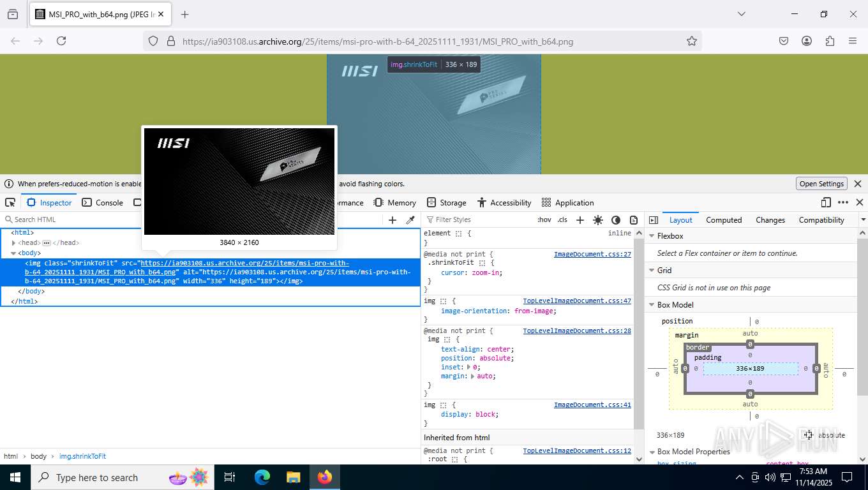Toggle light color scheme simulation sun icon

[598, 219]
